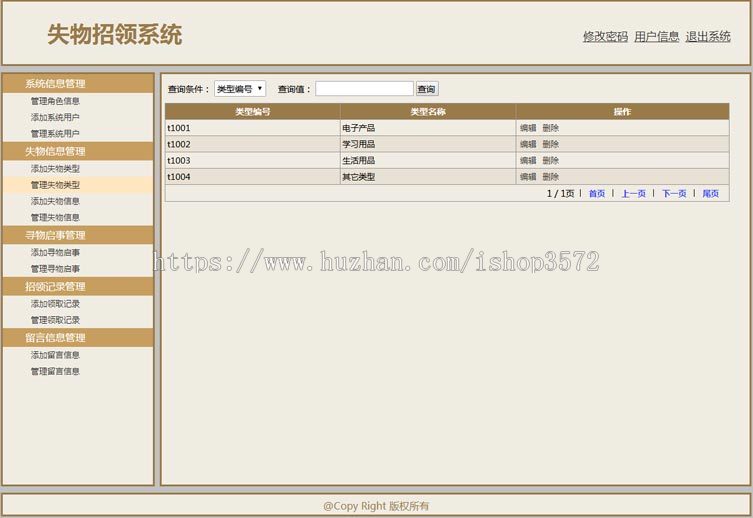Expand the 类型编号 query condition dropdown
753x518 pixels.
(240, 89)
